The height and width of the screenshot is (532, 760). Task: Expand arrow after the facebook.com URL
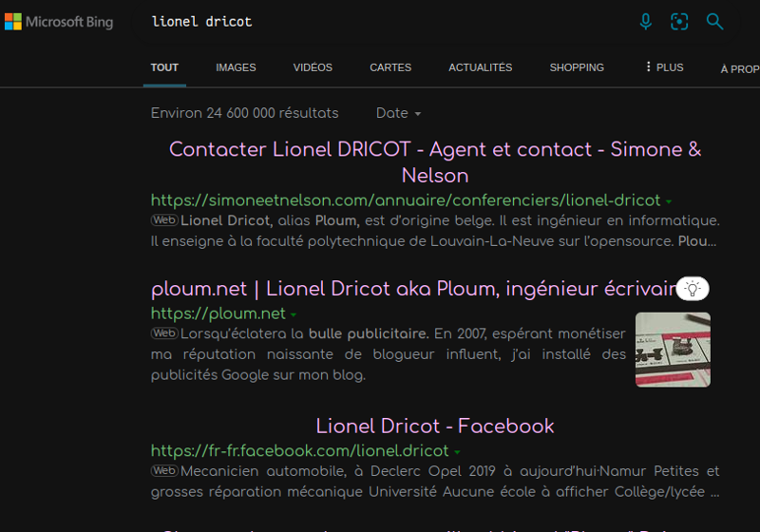pyautogui.click(x=457, y=452)
